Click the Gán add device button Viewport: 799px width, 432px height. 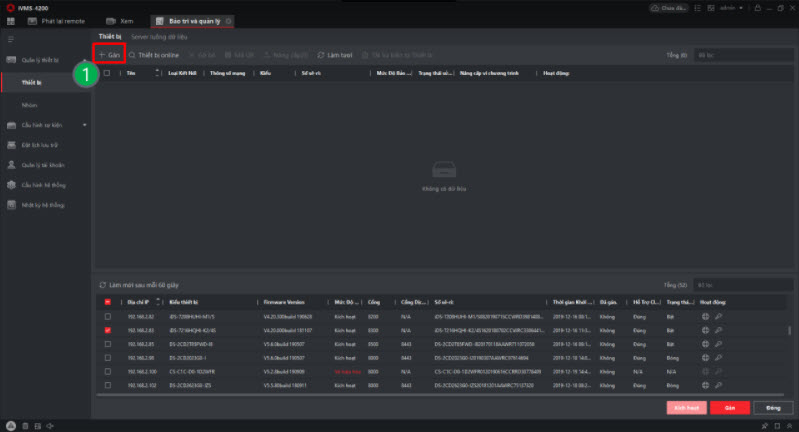(x=109, y=54)
